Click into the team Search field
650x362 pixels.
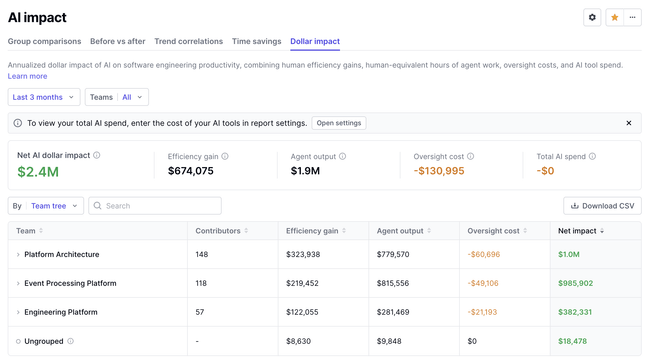pyautogui.click(x=155, y=206)
